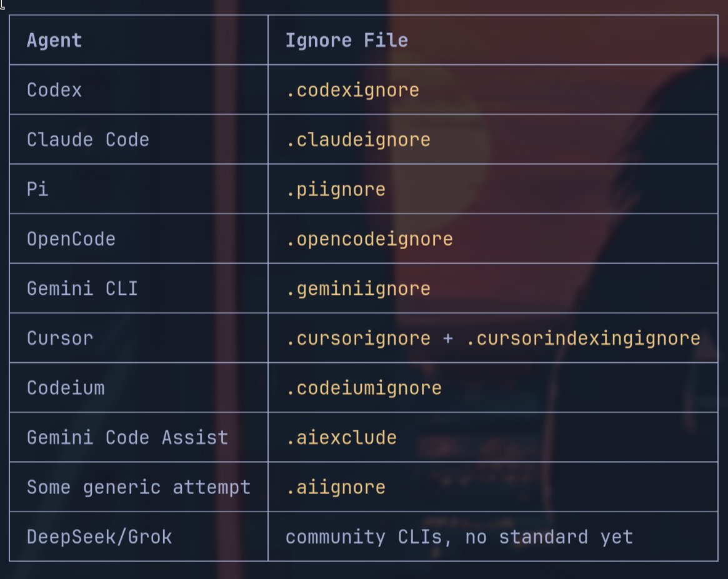Click the 'Some generic attempt' cell
Image resolution: width=728 pixels, height=579 pixels.
click(139, 488)
